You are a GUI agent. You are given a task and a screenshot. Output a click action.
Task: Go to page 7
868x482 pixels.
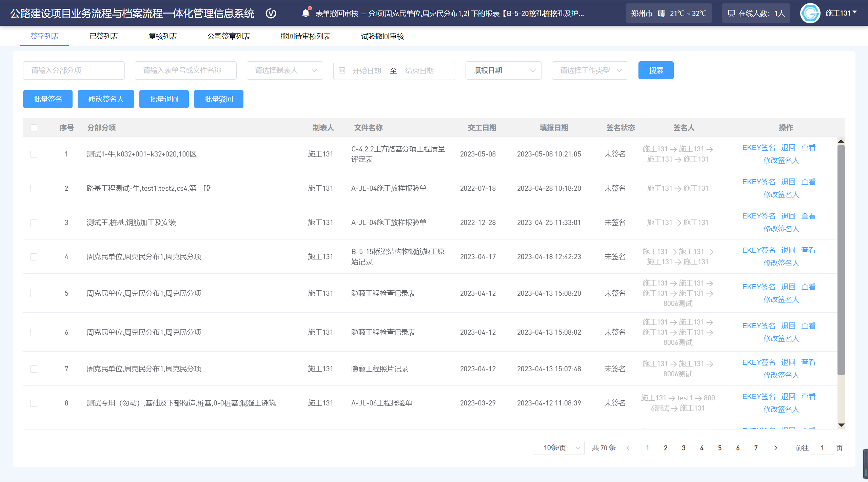point(756,448)
